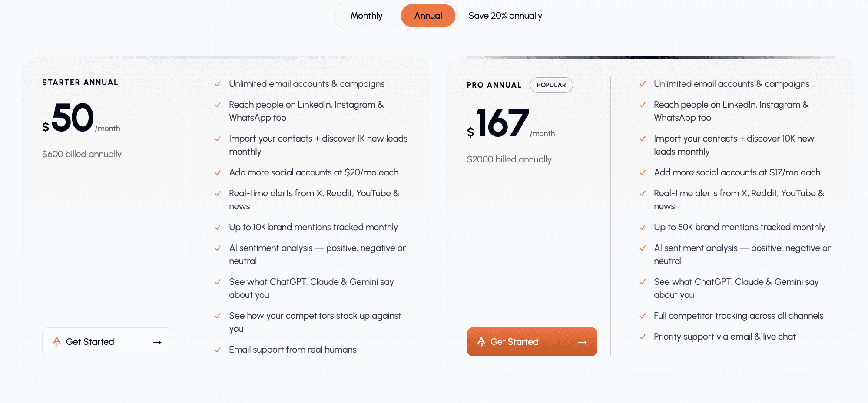This screenshot has width=868, height=403.
Task: Click checkmark beside "Up to 10K brand mentions"
Action: tap(218, 227)
